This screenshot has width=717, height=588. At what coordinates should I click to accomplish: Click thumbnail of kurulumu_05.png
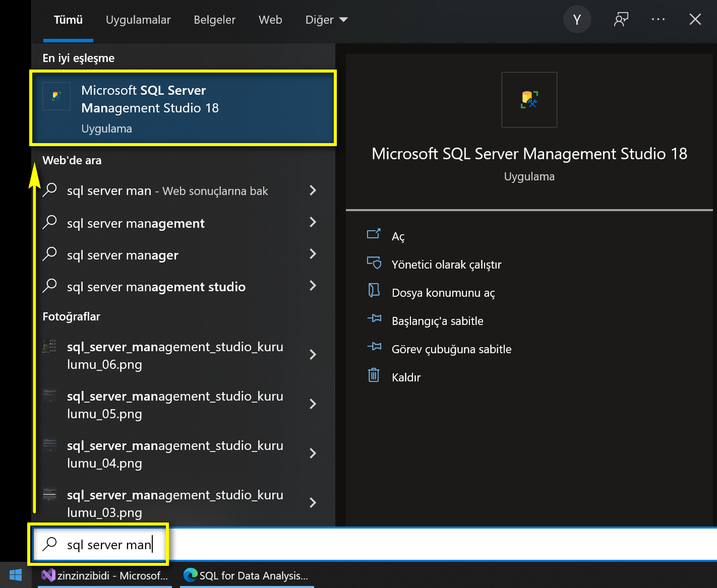pos(49,396)
